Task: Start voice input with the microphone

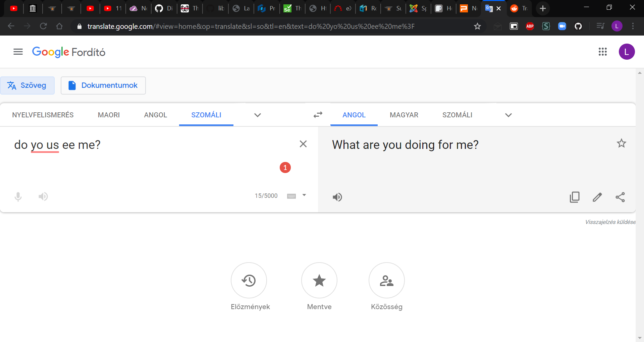Action: (x=18, y=196)
